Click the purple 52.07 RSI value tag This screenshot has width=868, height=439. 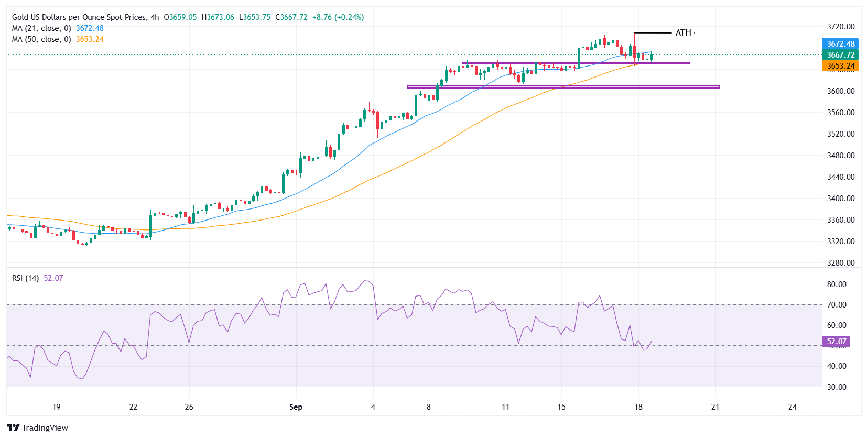(x=836, y=342)
